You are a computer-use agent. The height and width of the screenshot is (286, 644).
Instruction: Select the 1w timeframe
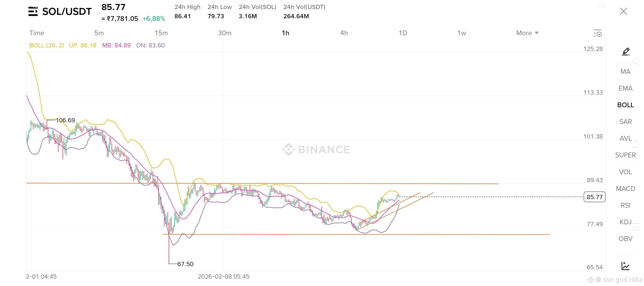(462, 33)
